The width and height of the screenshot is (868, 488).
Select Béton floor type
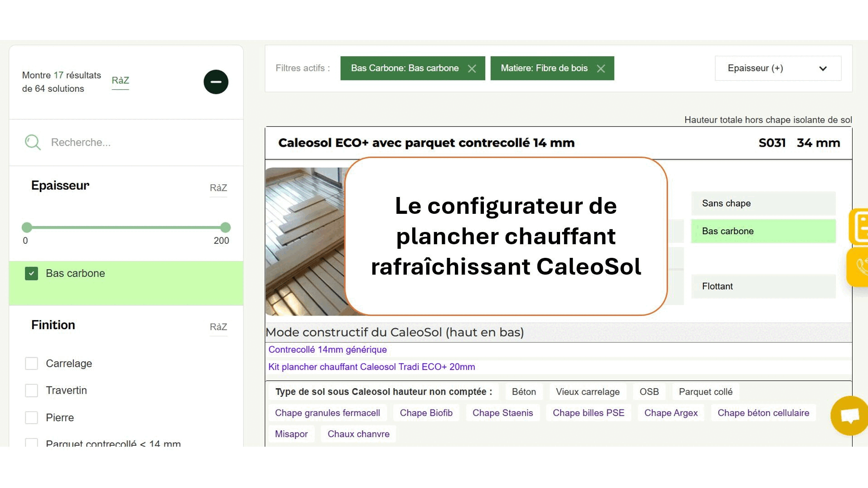pos(524,392)
